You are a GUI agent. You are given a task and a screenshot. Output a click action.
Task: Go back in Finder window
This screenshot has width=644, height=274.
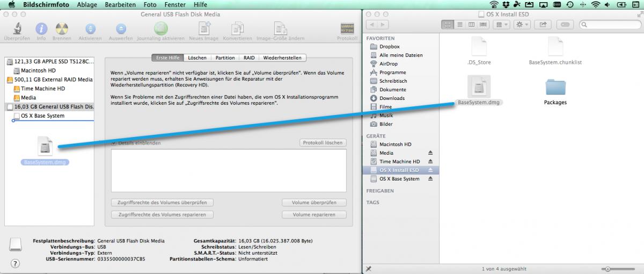click(x=372, y=24)
